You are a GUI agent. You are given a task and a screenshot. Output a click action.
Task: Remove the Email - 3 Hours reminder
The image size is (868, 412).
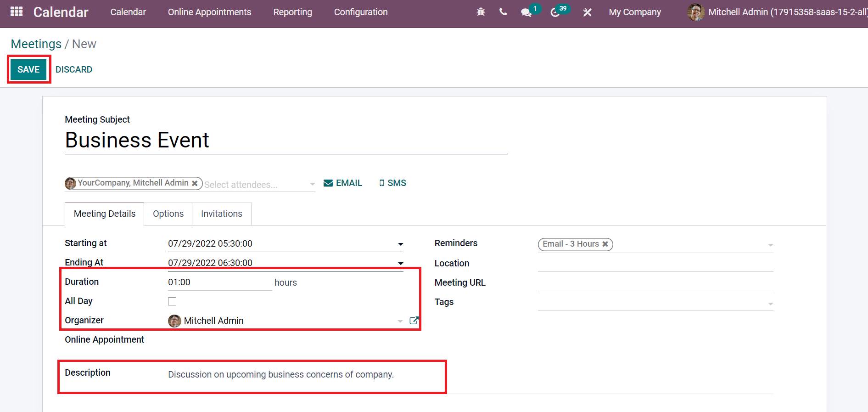click(x=605, y=244)
